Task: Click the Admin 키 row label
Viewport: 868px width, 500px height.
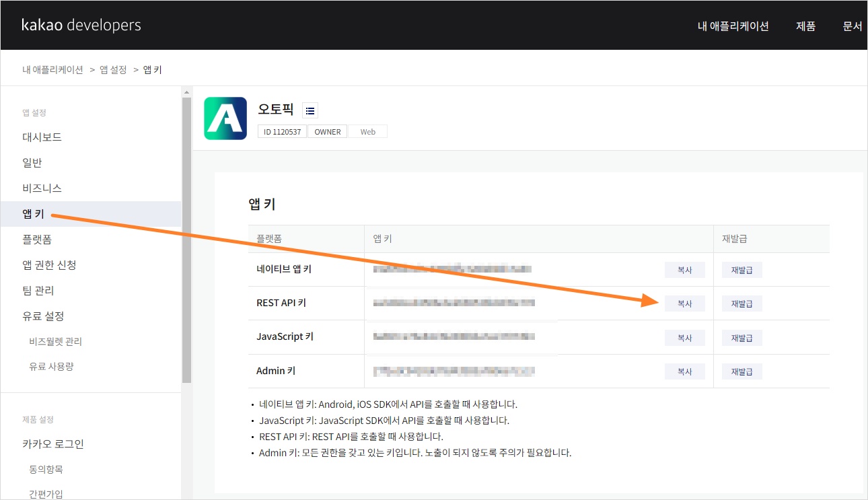Action: click(276, 371)
